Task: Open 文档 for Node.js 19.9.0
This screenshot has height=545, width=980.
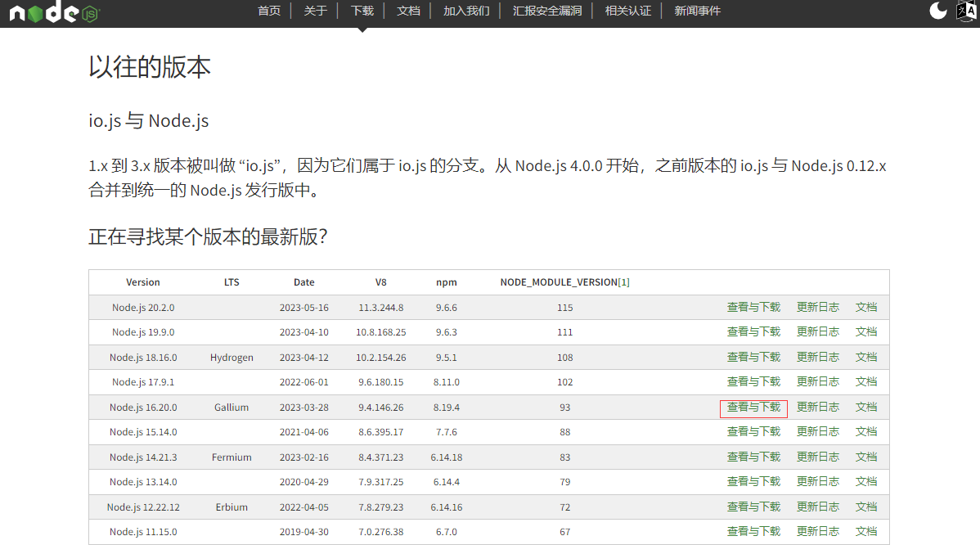Action: pos(866,332)
